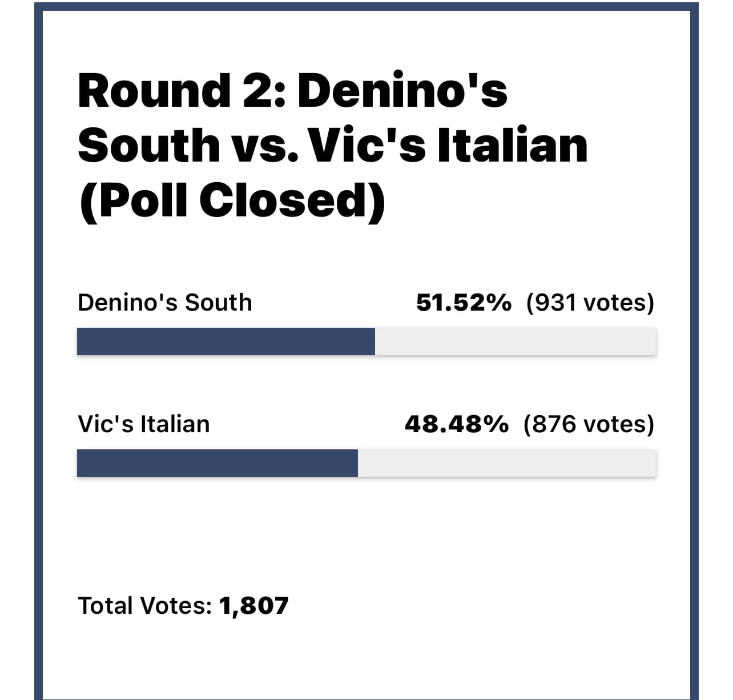733x700 pixels.
Task: Click the dark blue right border of poll card
Action: [695, 351]
